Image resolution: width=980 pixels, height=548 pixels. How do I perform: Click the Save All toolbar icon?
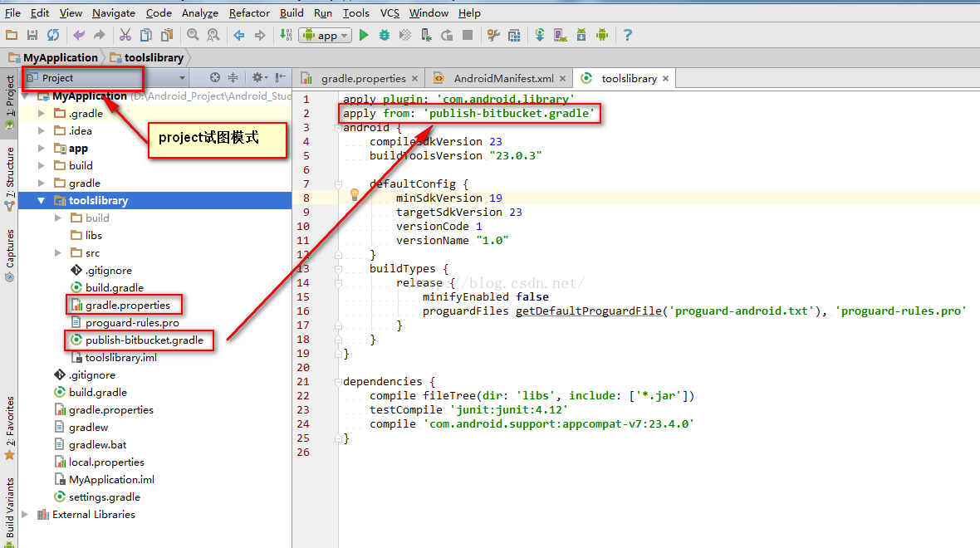click(32, 36)
